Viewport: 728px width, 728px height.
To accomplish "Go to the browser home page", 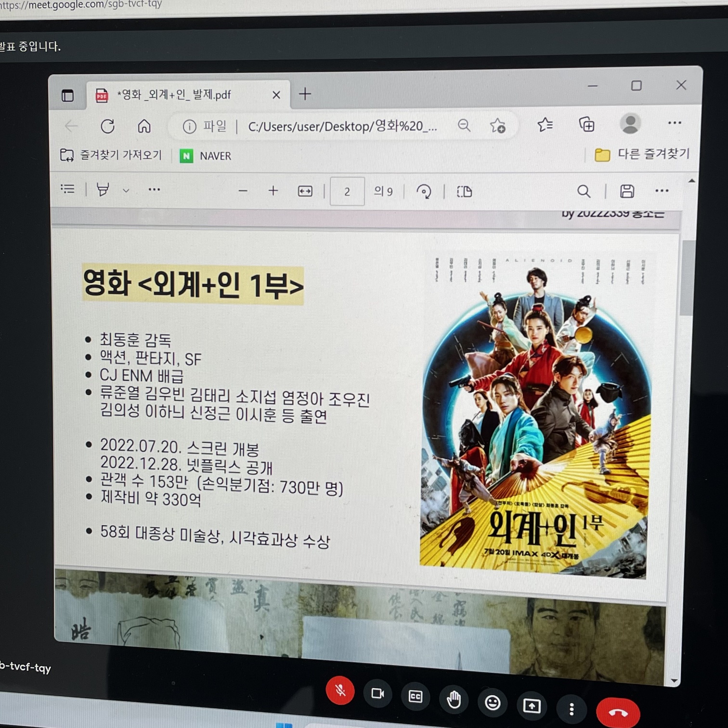I will 144,126.
